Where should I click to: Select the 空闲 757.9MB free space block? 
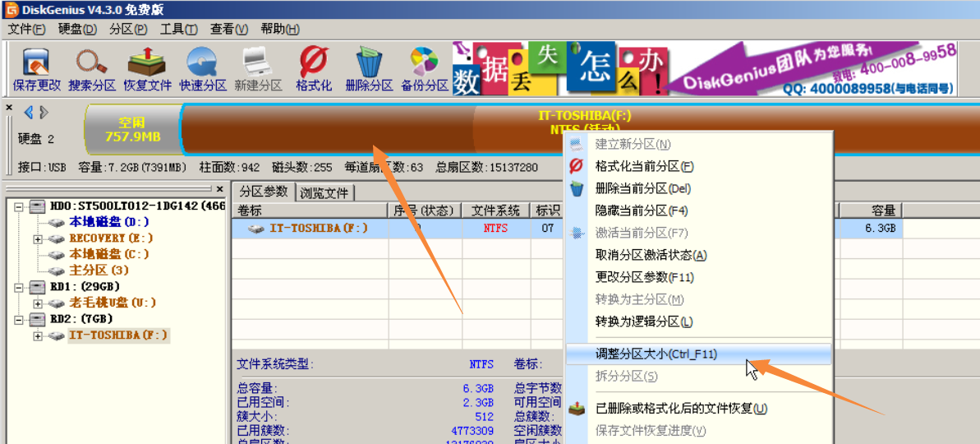[x=131, y=129]
